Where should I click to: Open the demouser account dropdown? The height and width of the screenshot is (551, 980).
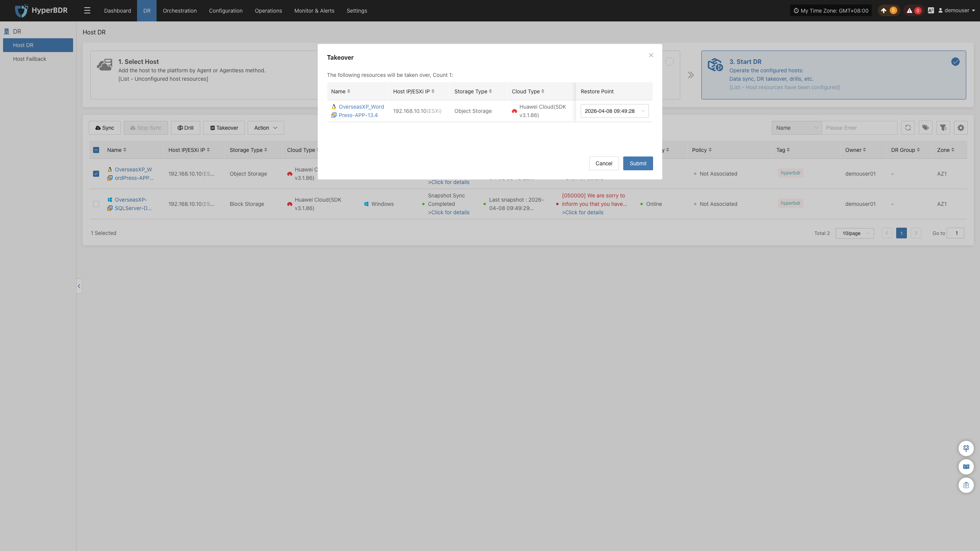pos(956,11)
